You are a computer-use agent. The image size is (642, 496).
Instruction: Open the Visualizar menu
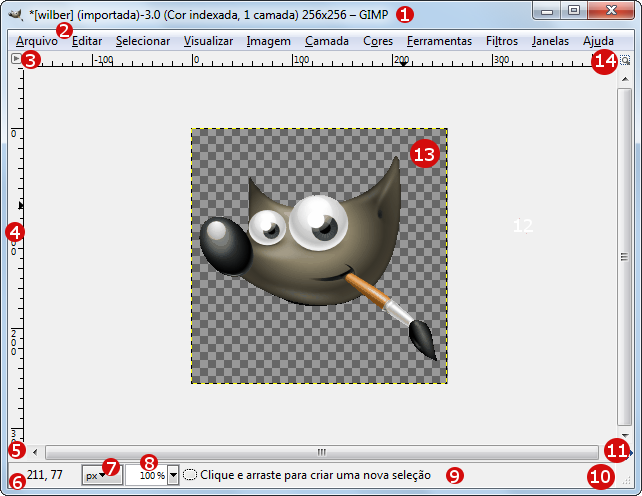pyautogui.click(x=208, y=41)
